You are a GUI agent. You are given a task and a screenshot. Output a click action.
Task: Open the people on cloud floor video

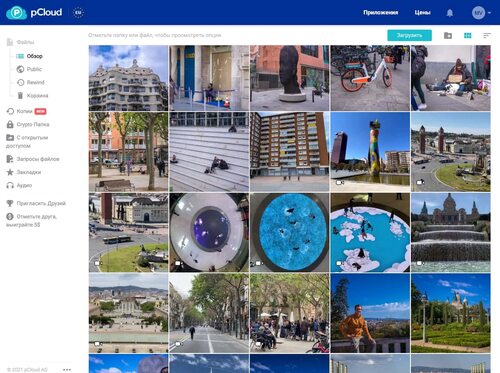tap(370, 233)
